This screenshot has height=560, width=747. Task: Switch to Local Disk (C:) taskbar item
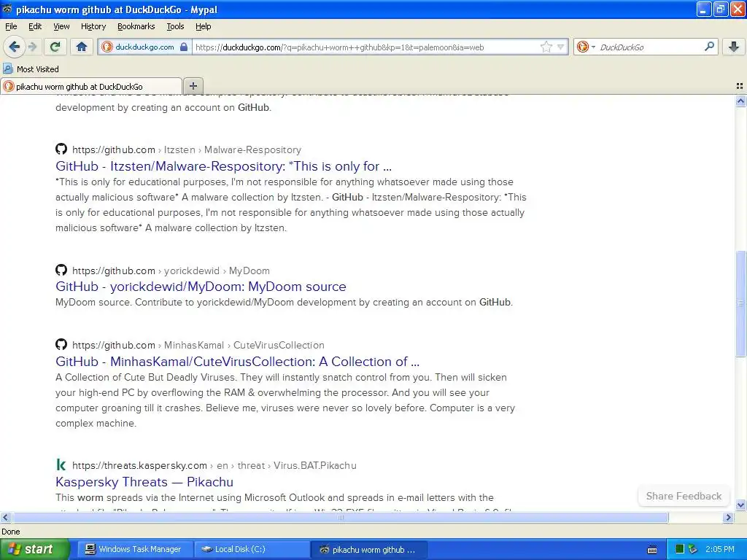[252, 549]
